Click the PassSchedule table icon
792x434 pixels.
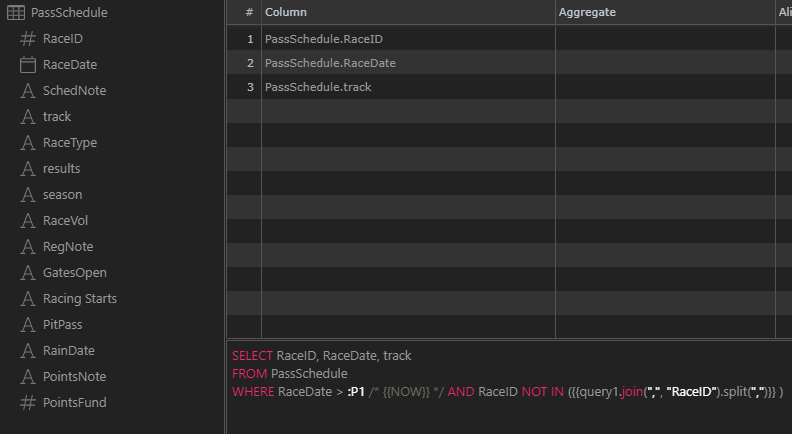click(16, 13)
